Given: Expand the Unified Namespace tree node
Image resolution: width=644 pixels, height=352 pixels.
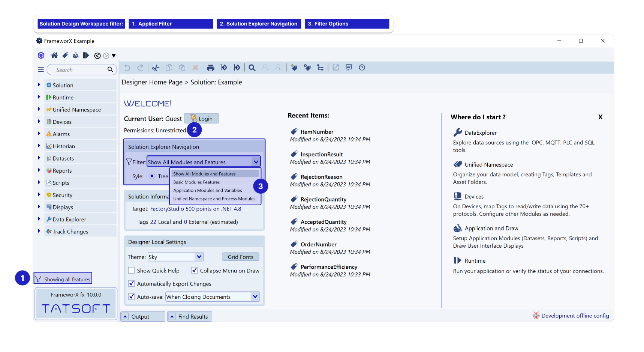Looking at the screenshot, I should click(39, 110).
